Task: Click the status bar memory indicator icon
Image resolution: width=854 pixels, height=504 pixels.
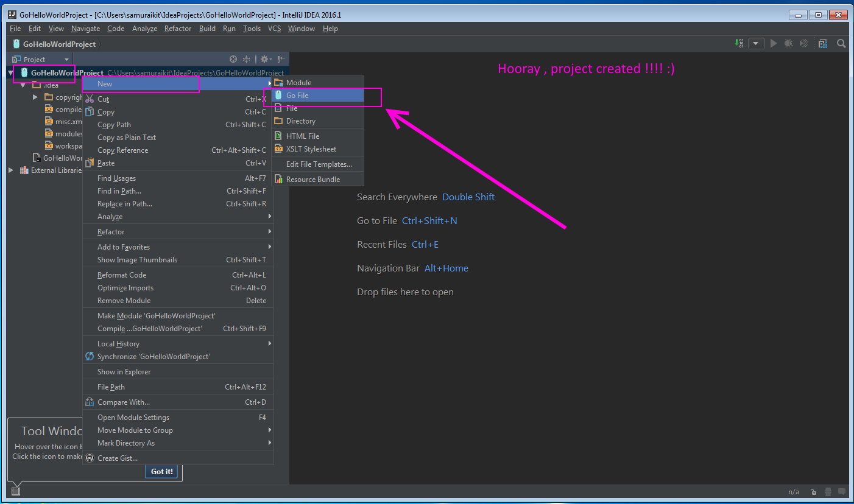Action: click(842, 492)
